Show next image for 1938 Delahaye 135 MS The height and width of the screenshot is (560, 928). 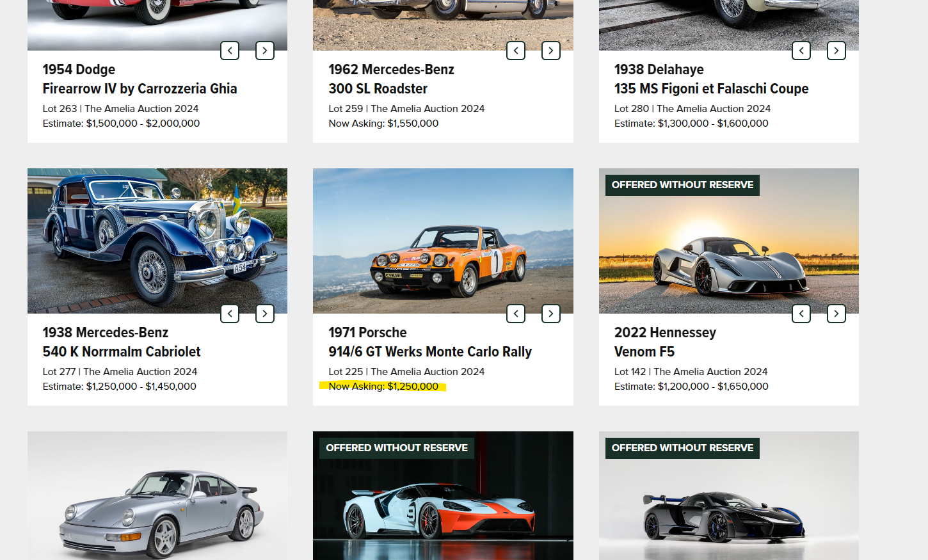[x=836, y=51]
